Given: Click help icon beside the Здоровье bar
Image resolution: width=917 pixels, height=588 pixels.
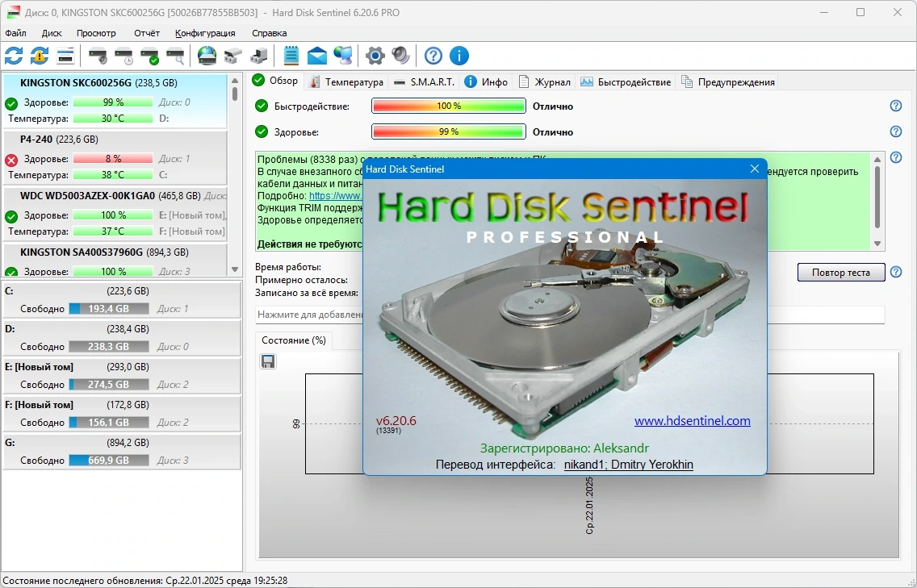Looking at the screenshot, I should [x=896, y=131].
